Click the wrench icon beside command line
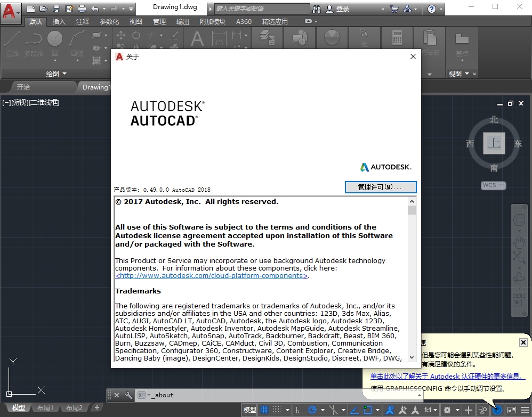532x417 pixels. point(128,395)
